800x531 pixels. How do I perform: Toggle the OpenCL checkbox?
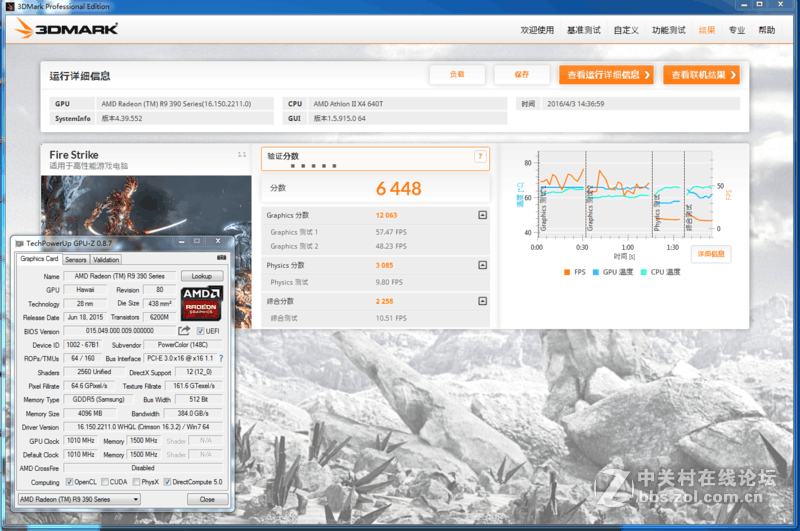(x=70, y=482)
